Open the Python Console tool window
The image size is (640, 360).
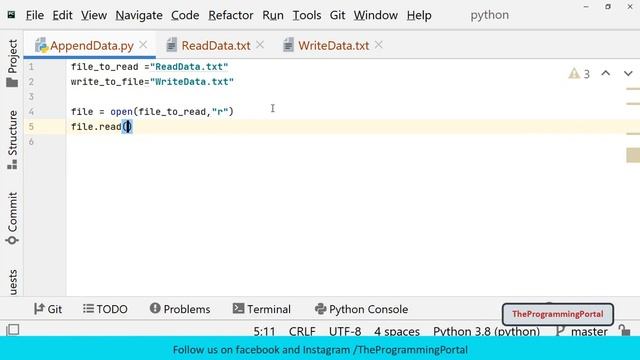click(x=361, y=309)
